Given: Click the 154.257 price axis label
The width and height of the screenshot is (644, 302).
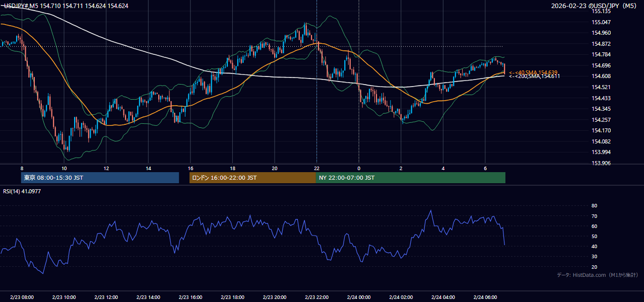Looking at the screenshot, I should coord(601,120).
